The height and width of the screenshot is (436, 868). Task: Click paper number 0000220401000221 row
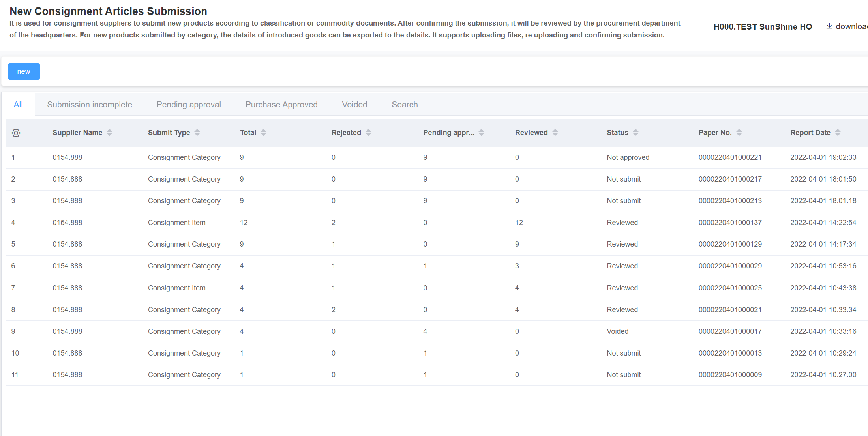click(730, 157)
